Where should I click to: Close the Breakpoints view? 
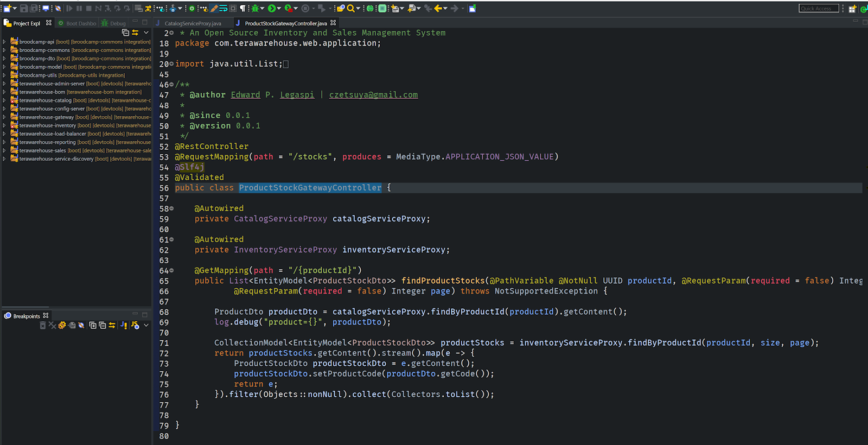(x=46, y=315)
